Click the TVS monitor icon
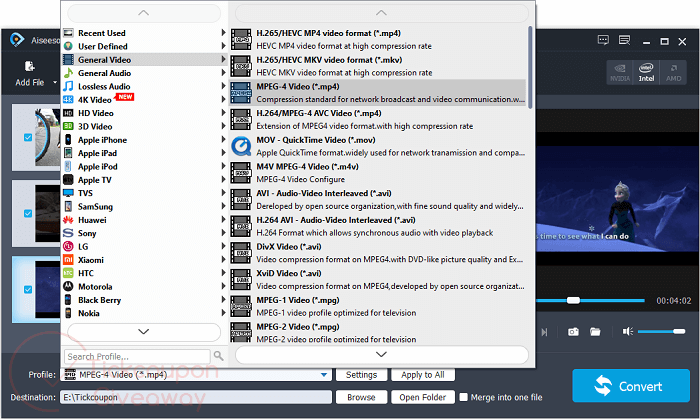This screenshot has height=419, width=700. pos(68,193)
